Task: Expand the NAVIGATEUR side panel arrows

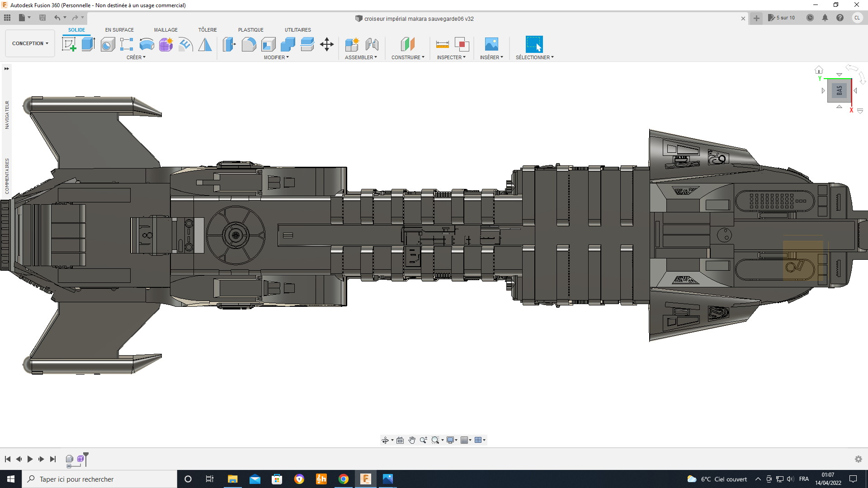Action: [7, 69]
